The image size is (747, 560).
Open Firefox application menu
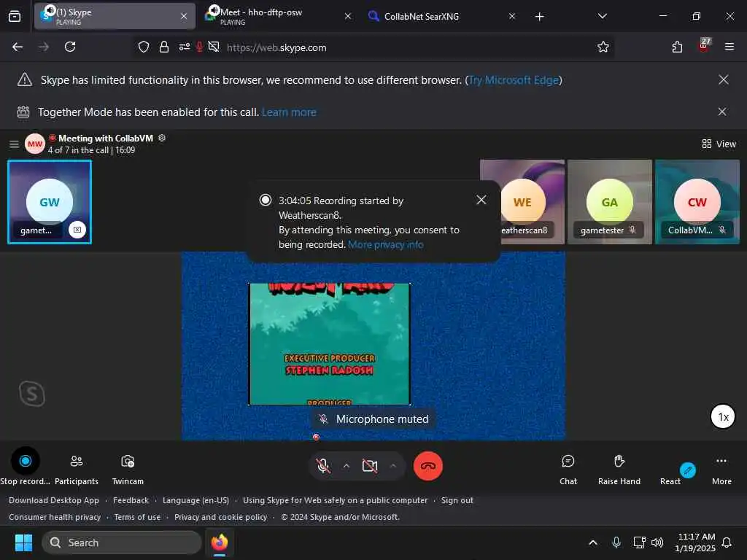click(729, 47)
